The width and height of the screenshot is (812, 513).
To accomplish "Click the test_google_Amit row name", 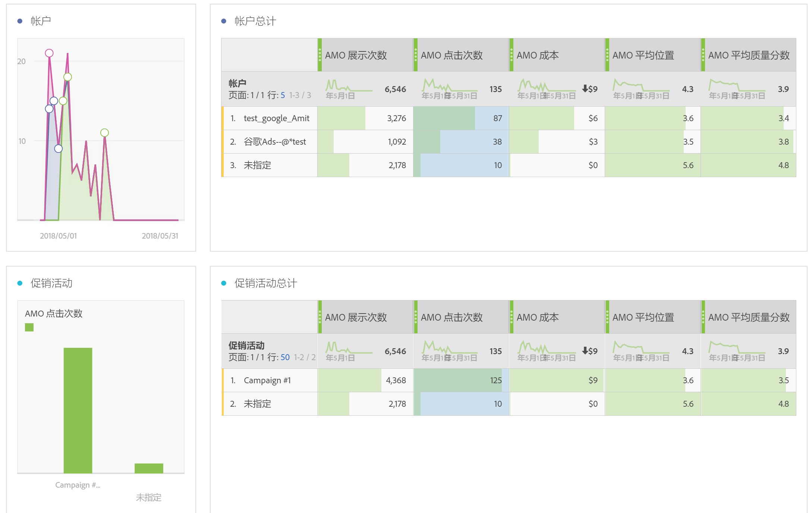I will pyautogui.click(x=276, y=119).
